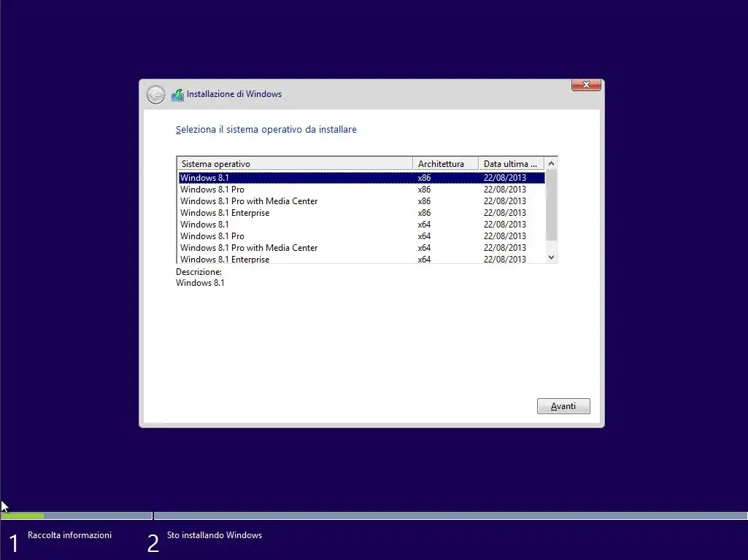Select Windows 8.1 x86 row
The height and width of the screenshot is (560, 748).
(362, 178)
